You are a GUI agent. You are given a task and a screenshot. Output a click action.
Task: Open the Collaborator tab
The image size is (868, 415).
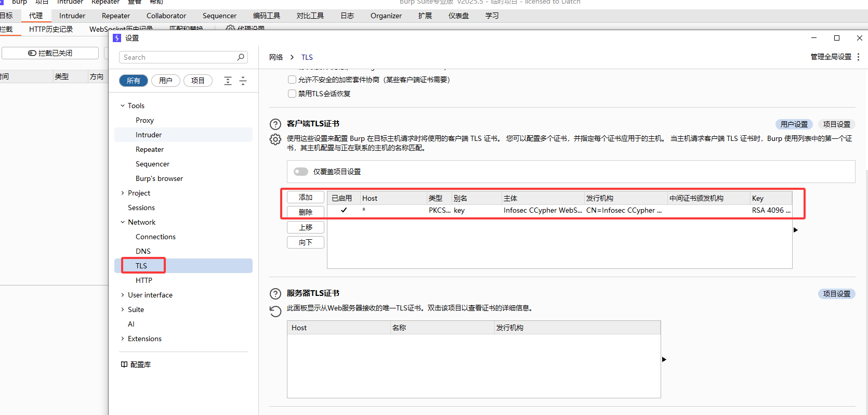tap(166, 16)
